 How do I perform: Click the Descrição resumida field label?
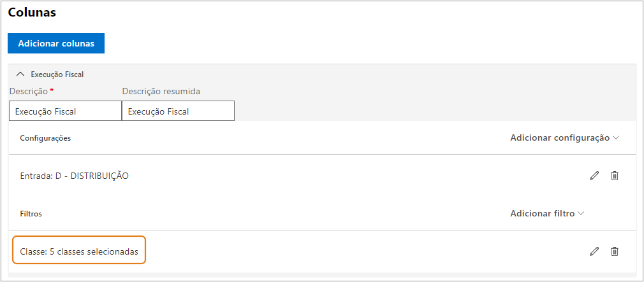pyautogui.click(x=161, y=91)
